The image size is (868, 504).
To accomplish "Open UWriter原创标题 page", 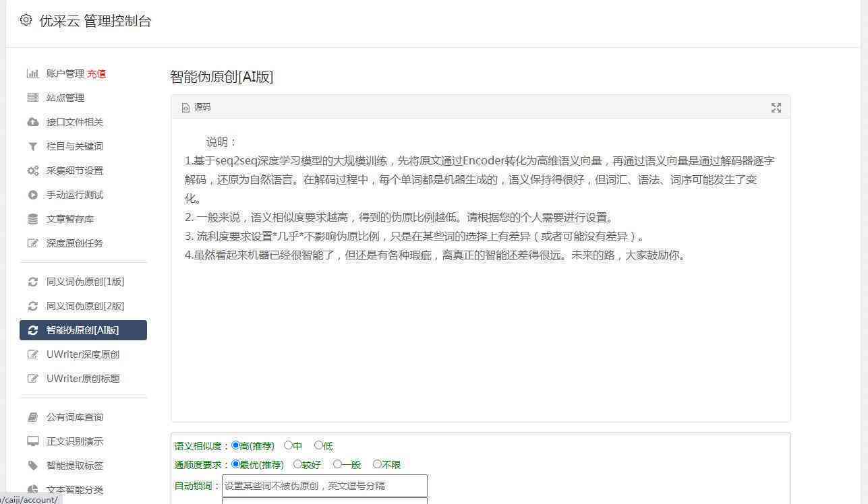I will [x=83, y=379].
